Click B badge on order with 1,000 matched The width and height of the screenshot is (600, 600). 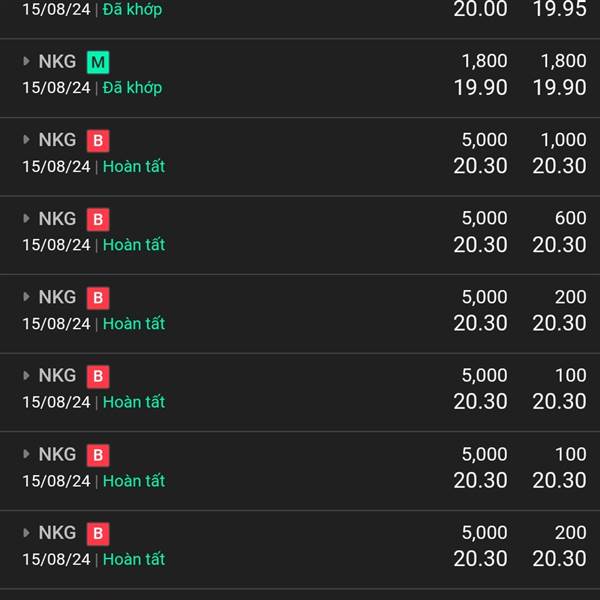click(98, 141)
